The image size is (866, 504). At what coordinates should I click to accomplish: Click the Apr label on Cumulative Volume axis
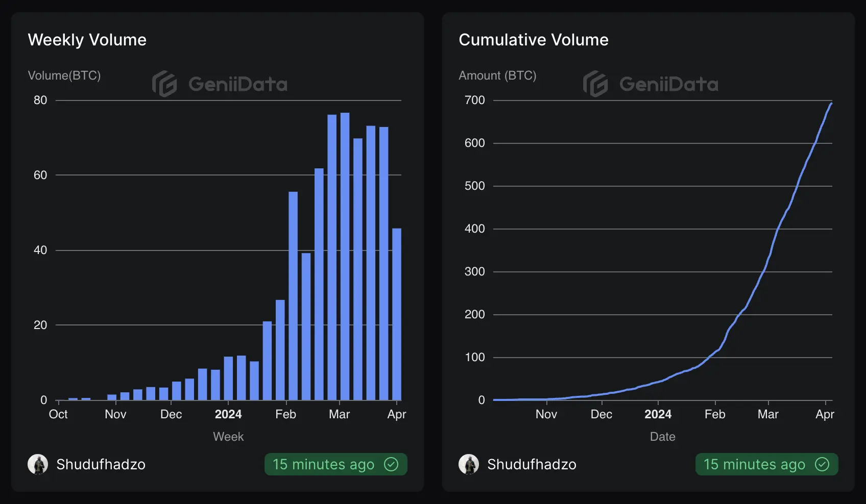(825, 414)
